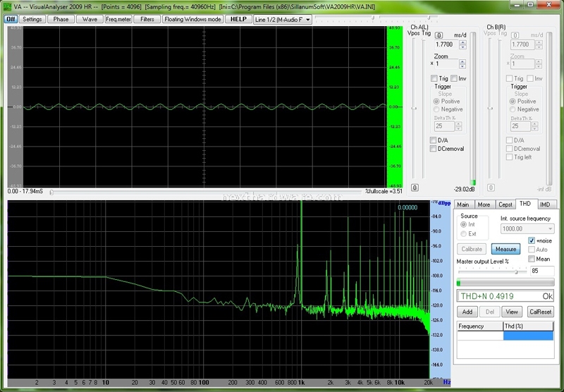The height and width of the screenshot is (392, 564).
Task: Check the Ch A DCremoval box
Action: (x=433, y=149)
